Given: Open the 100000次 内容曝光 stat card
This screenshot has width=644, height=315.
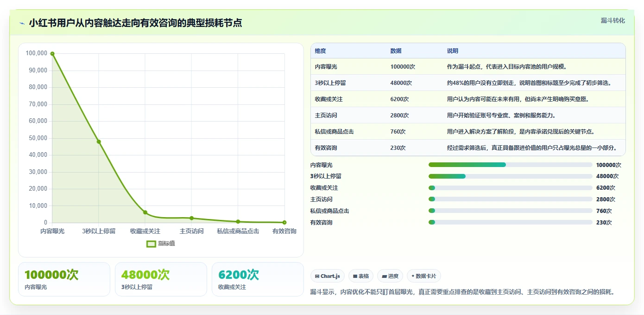Looking at the screenshot, I should (64, 279).
